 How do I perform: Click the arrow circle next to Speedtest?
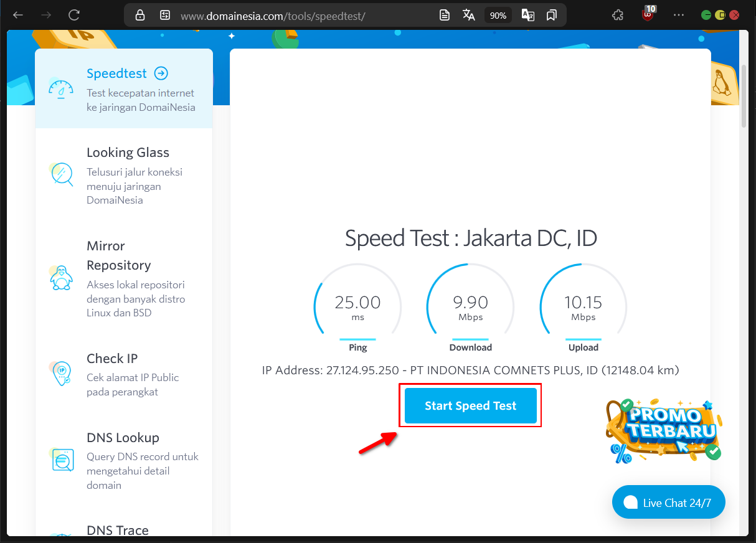[161, 73]
